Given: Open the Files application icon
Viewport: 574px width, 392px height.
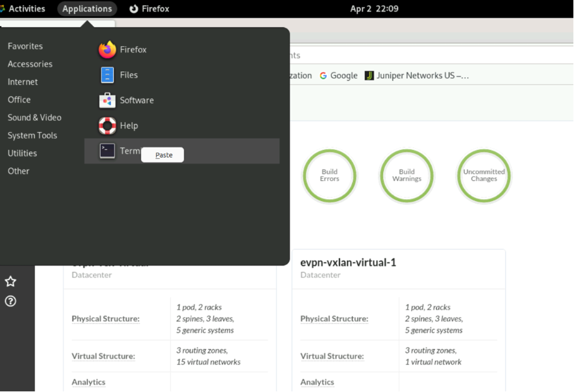Looking at the screenshot, I should (x=107, y=75).
